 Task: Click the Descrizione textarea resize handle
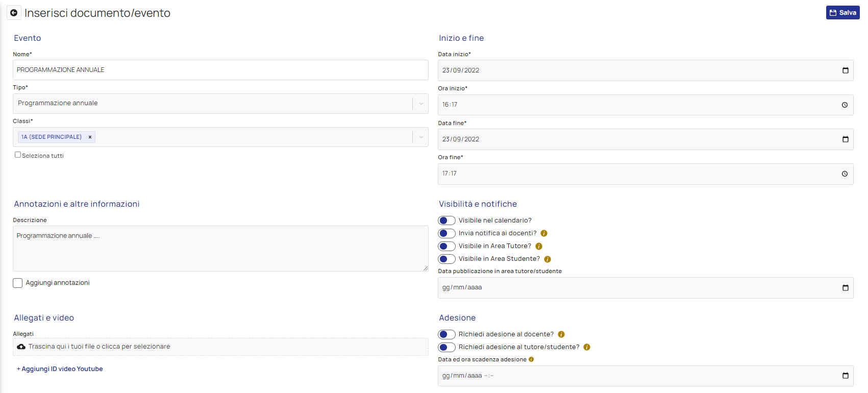425,268
